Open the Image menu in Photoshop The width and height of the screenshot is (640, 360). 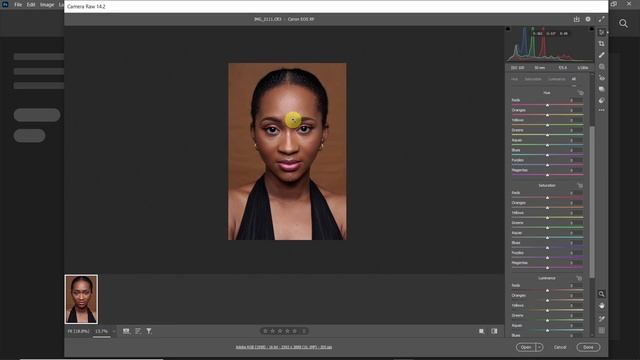click(47, 5)
